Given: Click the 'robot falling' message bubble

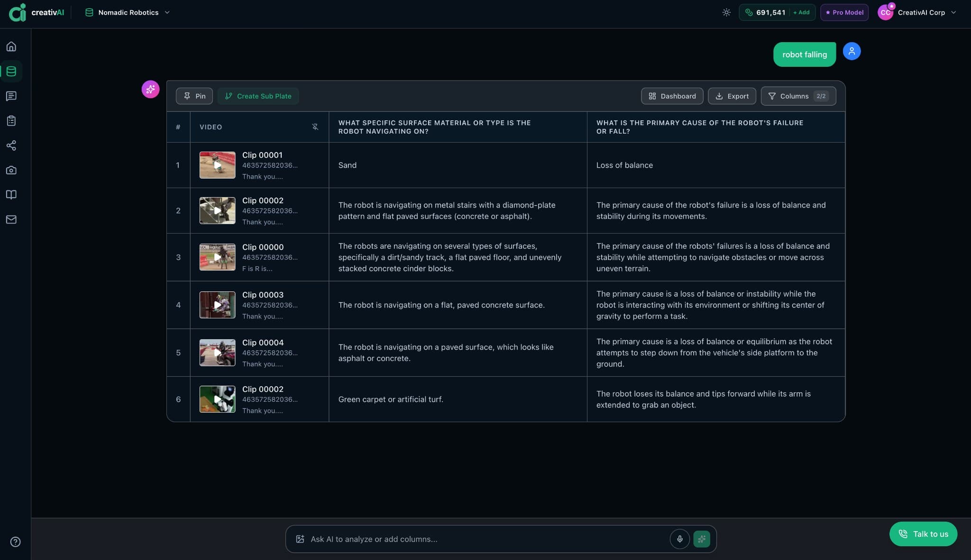Looking at the screenshot, I should (x=804, y=54).
